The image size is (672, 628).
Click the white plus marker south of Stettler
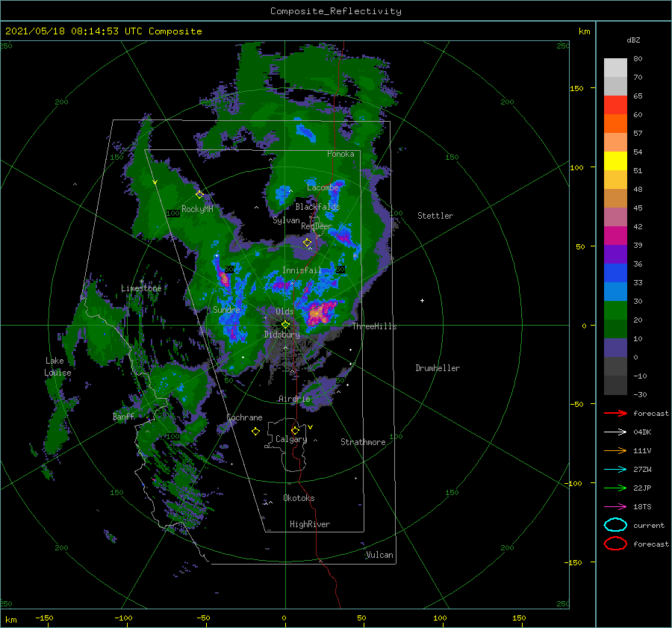click(422, 300)
